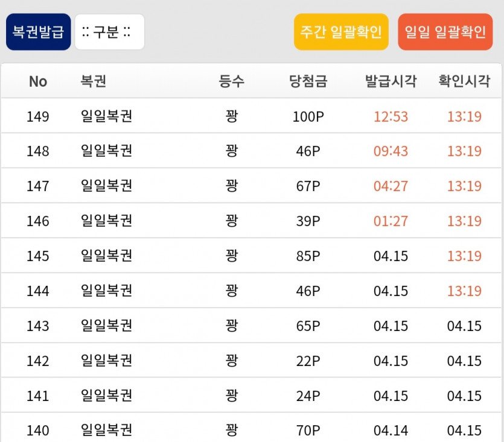Click 꽝 rank in row 141
Image resolution: width=504 pixels, height=442 pixels.
pyautogui.click(x=231, y=396)
